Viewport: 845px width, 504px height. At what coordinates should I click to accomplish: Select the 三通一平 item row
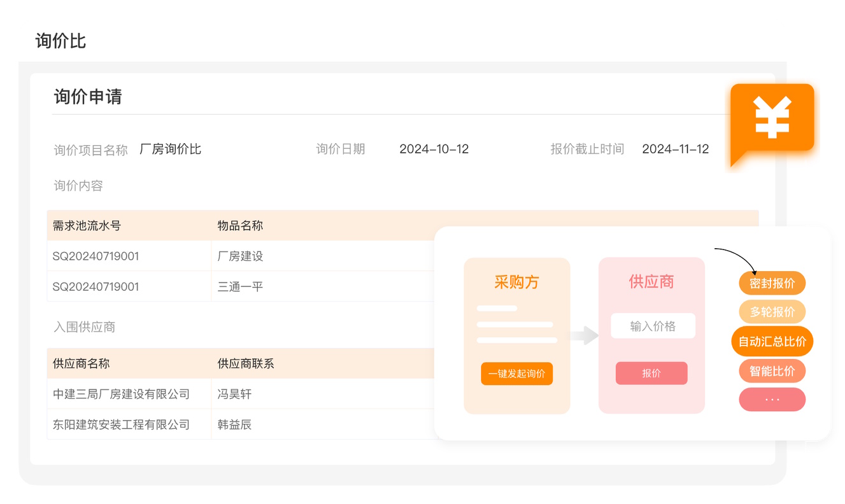coord(240,287)
